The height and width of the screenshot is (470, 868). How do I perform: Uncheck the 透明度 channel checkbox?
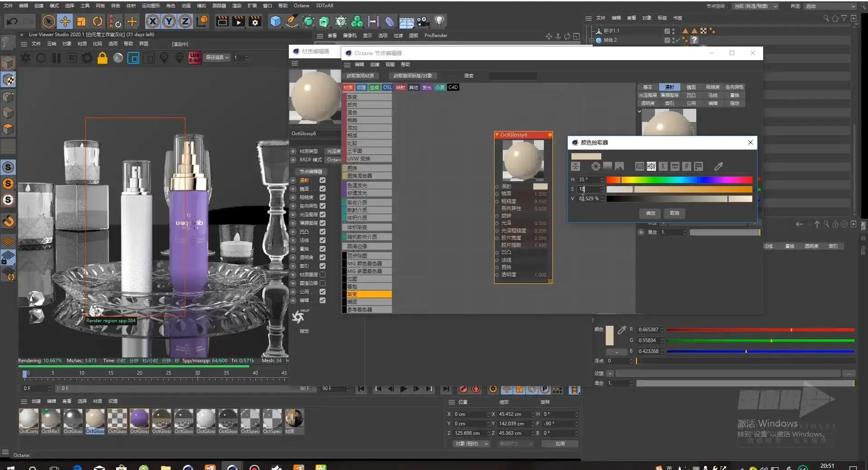pos(322,257)
